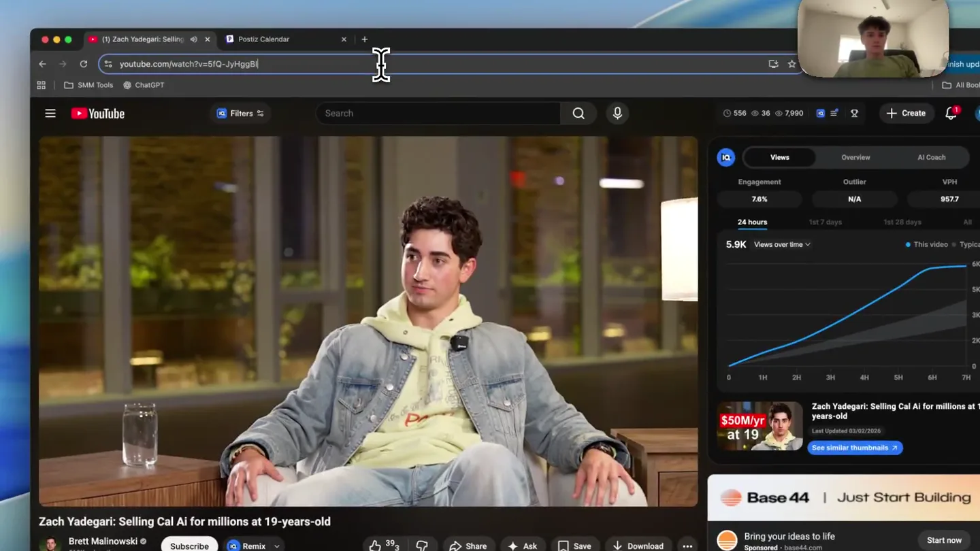Open the vidIQ list icon in header
The image size is (980, 551).
[x=834, y=114]
